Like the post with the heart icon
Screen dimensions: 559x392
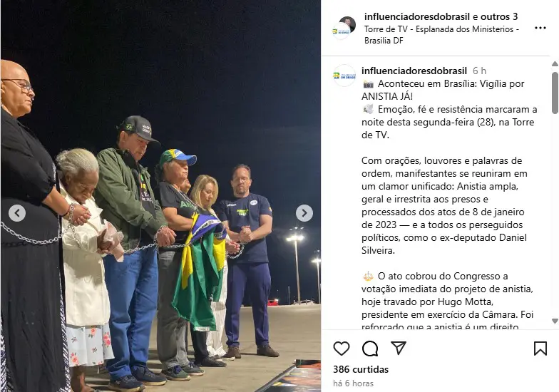click(x=341, y=348)
